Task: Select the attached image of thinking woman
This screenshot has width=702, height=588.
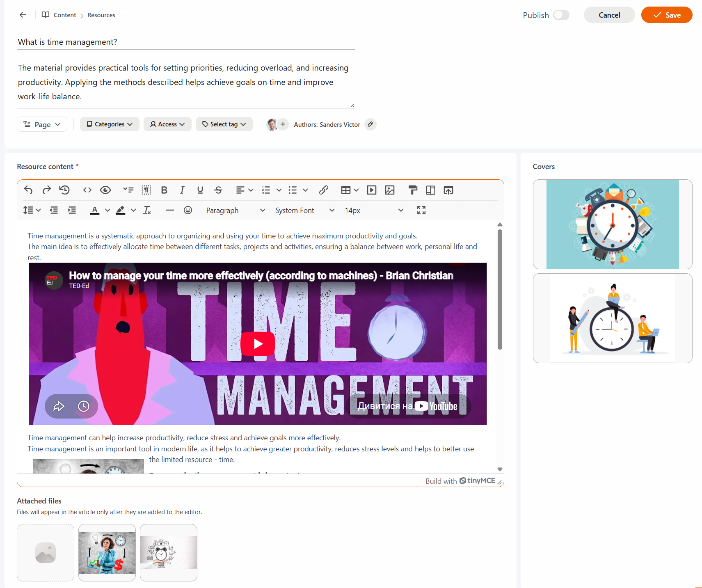Action: pos(107,553)
